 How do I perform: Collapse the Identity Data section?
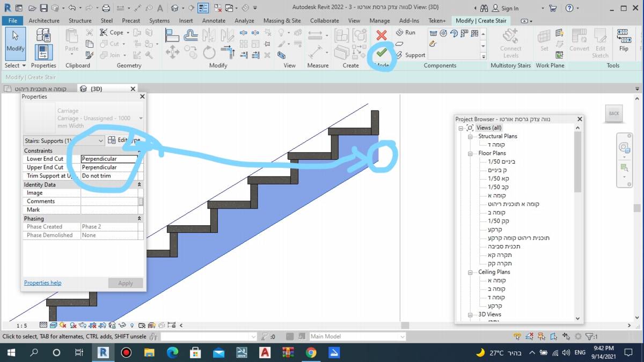click(140, 184)
